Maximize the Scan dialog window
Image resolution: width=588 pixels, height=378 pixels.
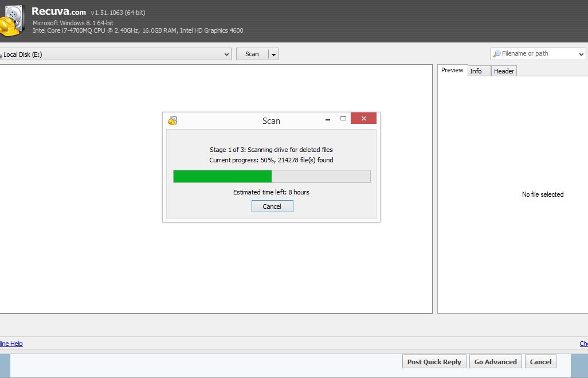pos(343,118)
